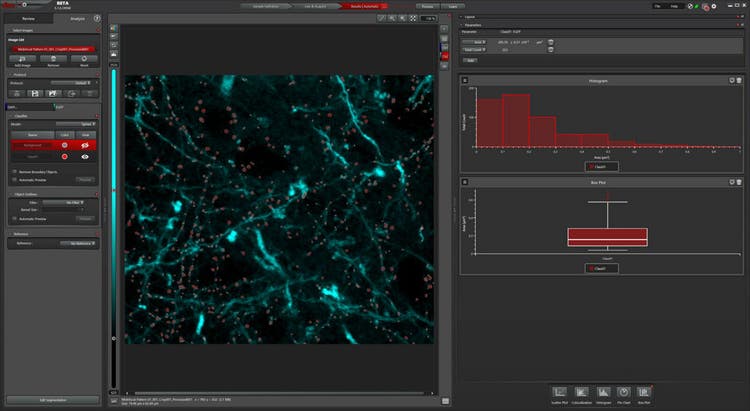Viewport: 750px width, 411px height.
Task: Click the Color column header
Action: 65,135
